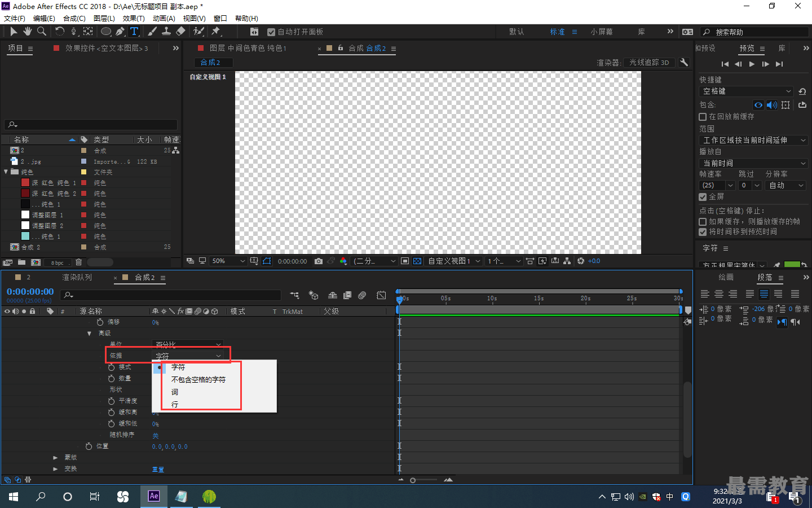
Task: Toggle include overlays icon in Preview
Action: (785, 105)
